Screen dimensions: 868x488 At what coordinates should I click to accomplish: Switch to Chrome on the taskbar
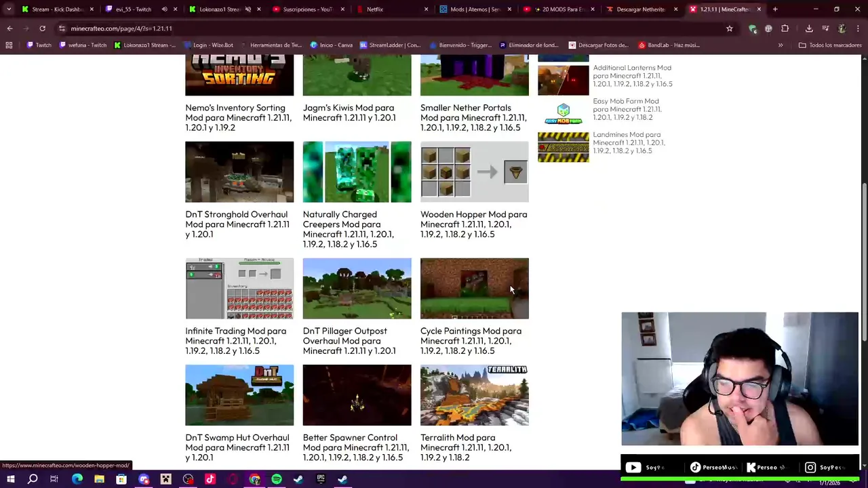(254, 479)
